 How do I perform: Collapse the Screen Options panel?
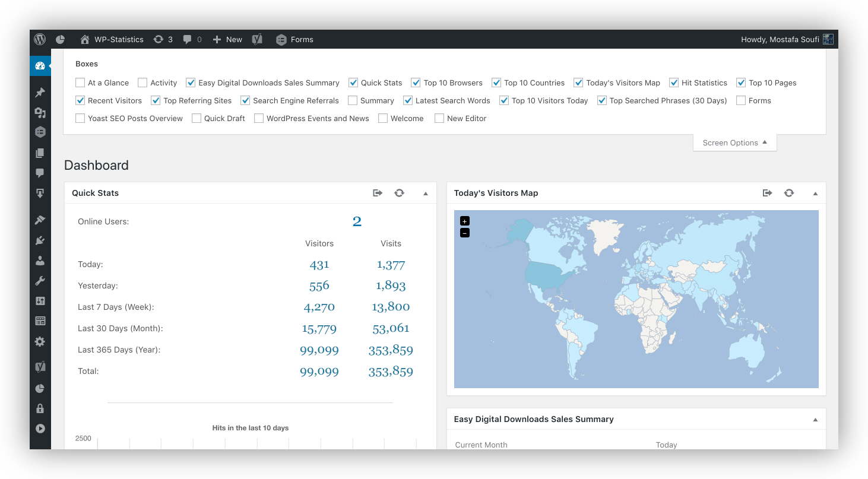[x=735, y=142]
